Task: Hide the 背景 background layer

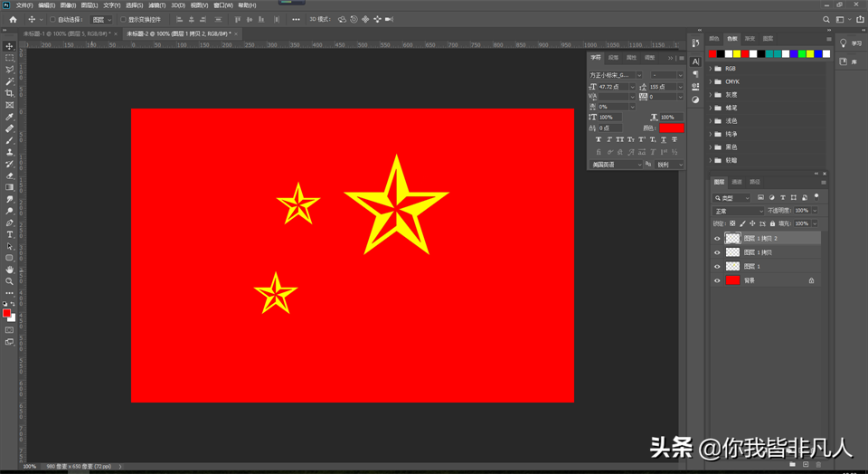Action: 717,280
